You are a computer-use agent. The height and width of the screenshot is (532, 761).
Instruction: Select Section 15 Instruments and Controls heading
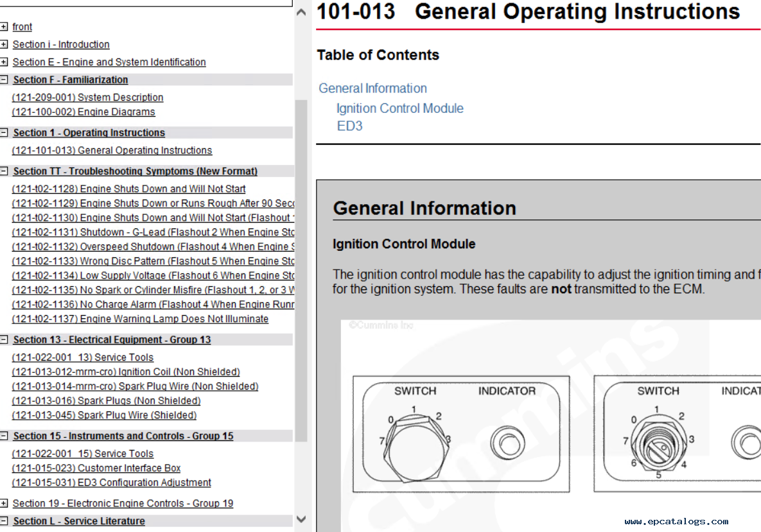tap(123, 436)
